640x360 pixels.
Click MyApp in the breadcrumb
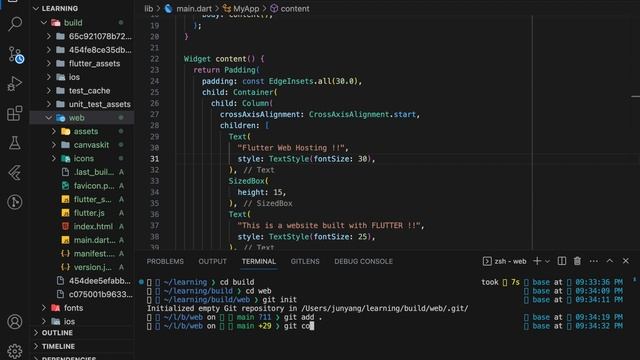(246, 9)
